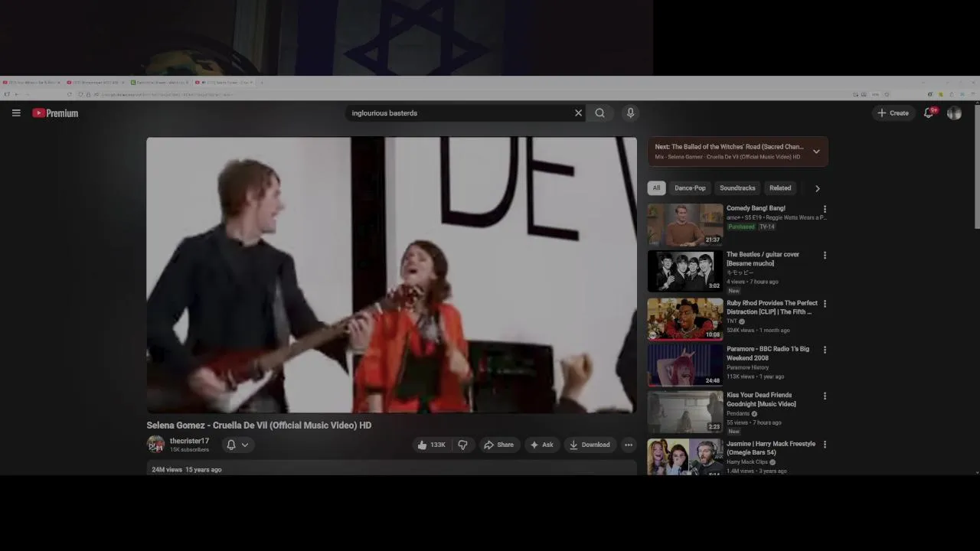Open Kiss Your Dead Friends Goodnight title
This screenshot has width=980, height=551.
pos(761,399)
